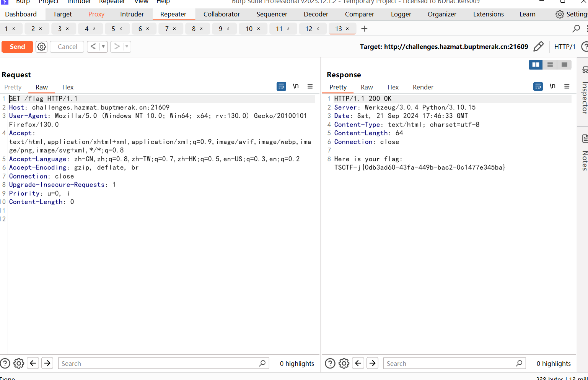Add a new Repeater tab
The image size is (588, 380).
(364, 29)
